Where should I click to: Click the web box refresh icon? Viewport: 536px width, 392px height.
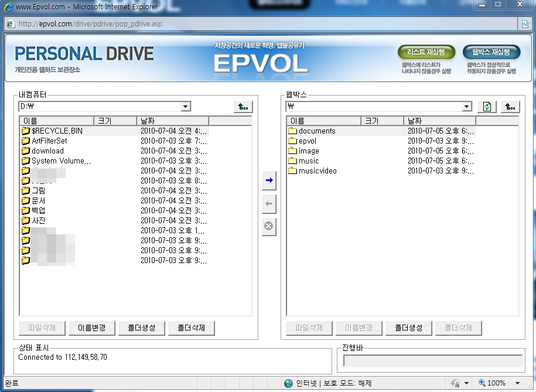(x=487, y=107)
